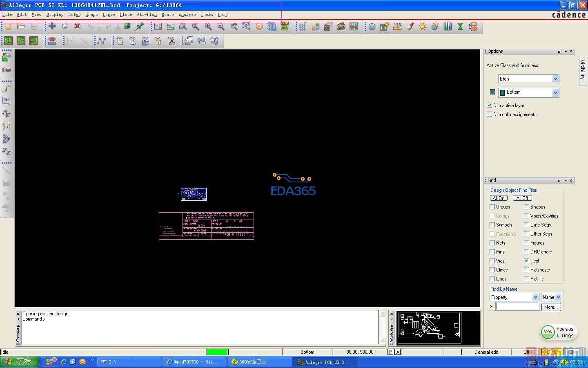Check the Shapes find filter
The height and width of the screenshot is (368, 588).
(527, 207)
